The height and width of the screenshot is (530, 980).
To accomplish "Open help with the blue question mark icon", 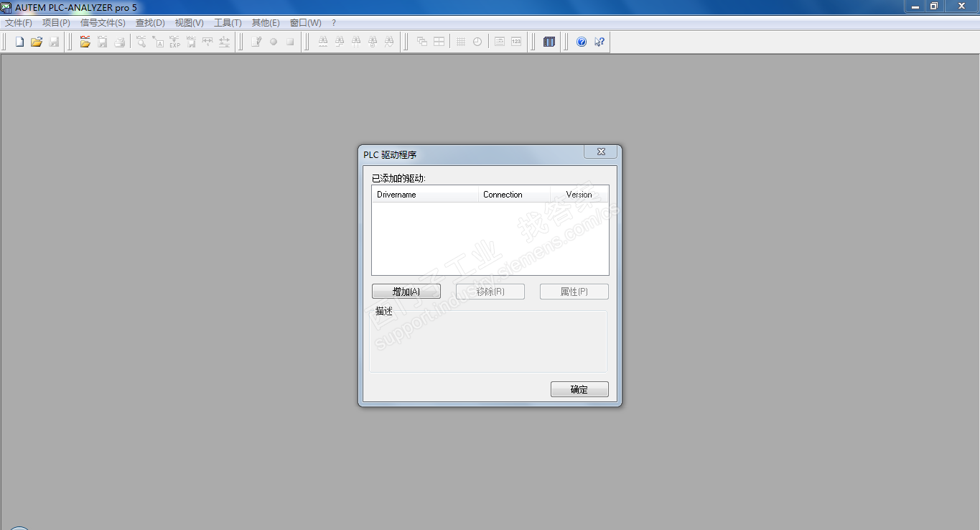I will (582, 42).
